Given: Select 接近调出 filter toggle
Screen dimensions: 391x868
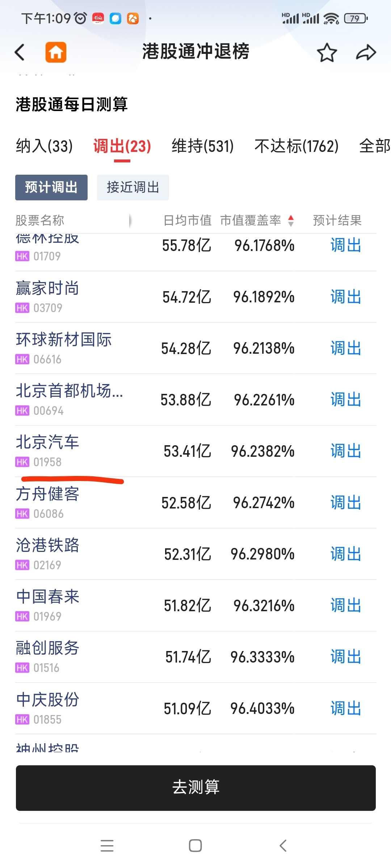Looking at the screenshot, I should [x=133, y=187].
